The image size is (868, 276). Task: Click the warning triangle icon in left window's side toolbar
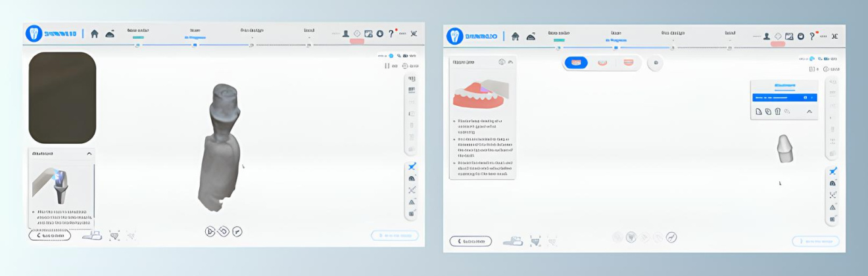click(412, 202)
